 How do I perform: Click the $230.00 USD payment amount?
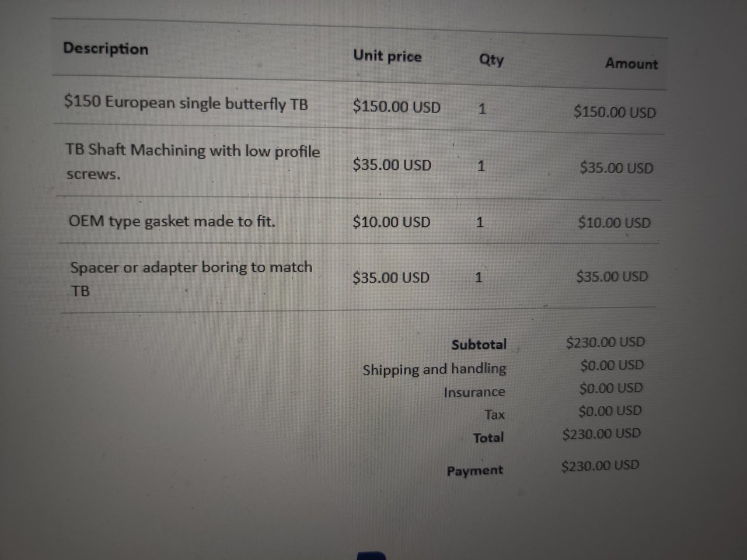click(600, 466)
